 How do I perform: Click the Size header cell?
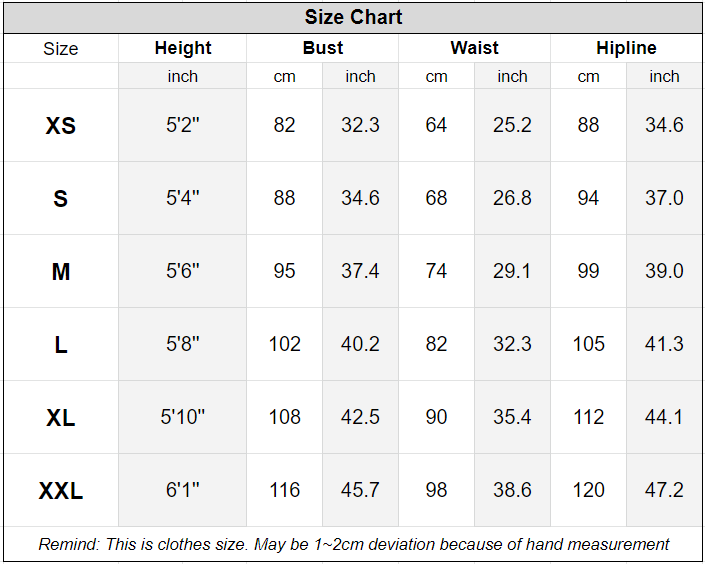coord(61,49)
